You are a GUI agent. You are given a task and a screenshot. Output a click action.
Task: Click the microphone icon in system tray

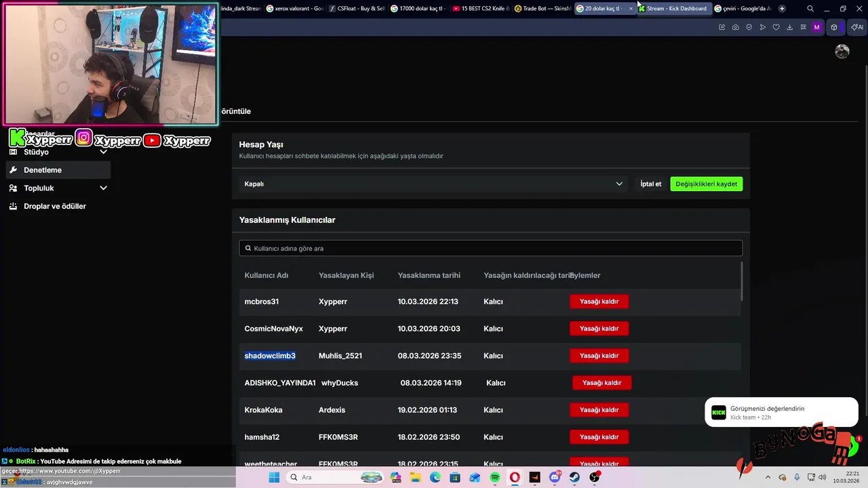point(797,477)
